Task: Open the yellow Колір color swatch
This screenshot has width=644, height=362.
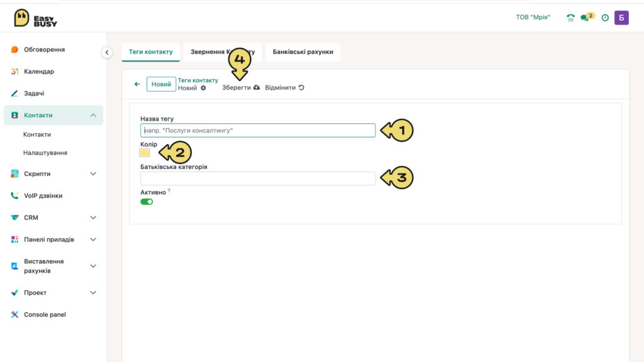Action: click(145, 153)
